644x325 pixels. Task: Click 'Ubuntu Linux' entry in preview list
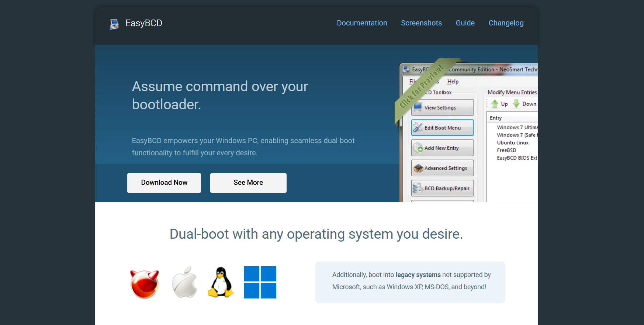pos(513,143)
